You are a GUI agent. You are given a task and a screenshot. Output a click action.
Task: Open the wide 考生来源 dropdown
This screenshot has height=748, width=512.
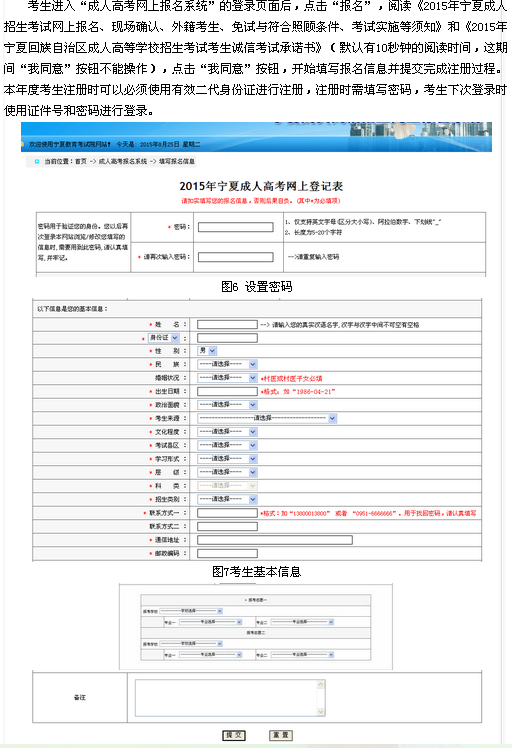(267, 418)
